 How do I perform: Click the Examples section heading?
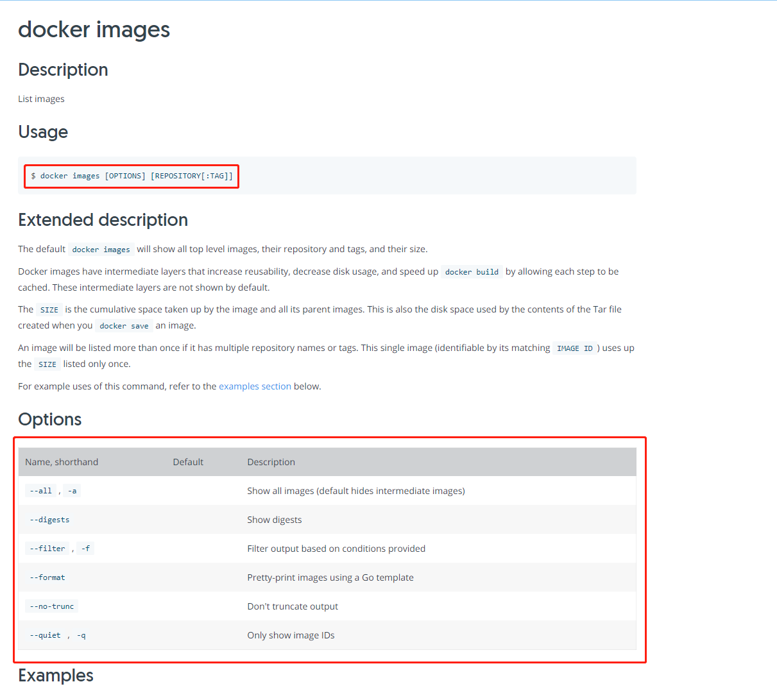[x=56, y=675]
